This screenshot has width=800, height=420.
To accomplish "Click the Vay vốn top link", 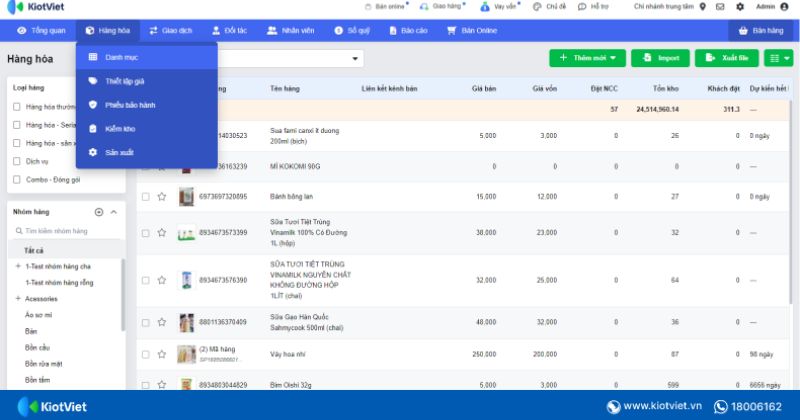I will [x=501, y=7].
